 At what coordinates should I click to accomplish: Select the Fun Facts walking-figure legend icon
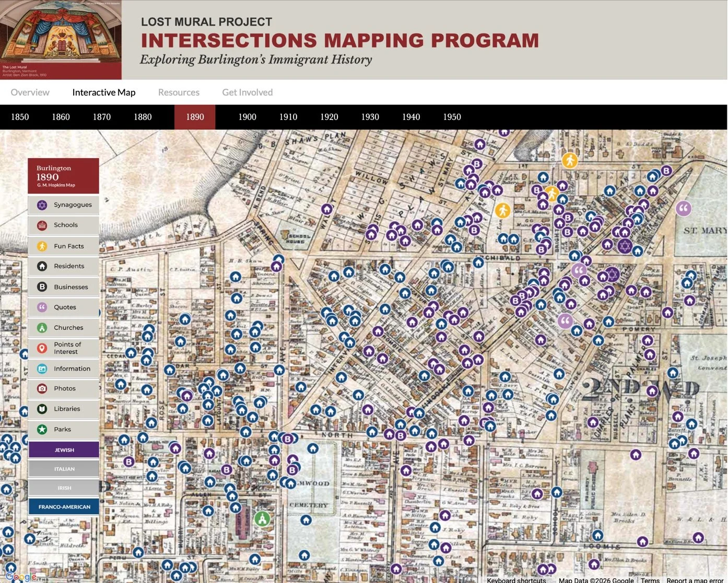click(x=42, y=246)
